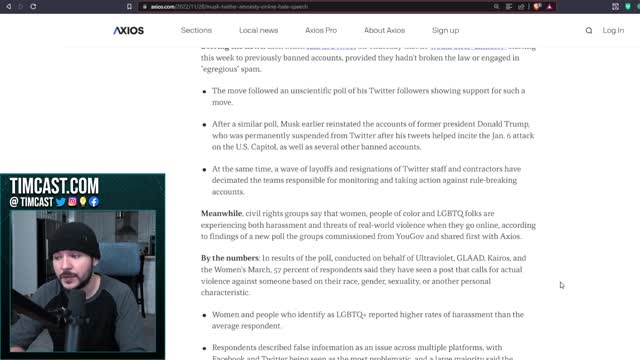Open the browser extensions puzzle icon
Screen dimensions: 640x360
click(615, 7)
